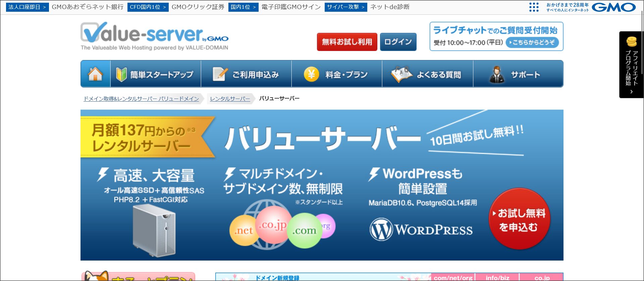Click ドメイン新規登録 banner text
Image resolution: width=644 pixels, height=281 pixels.
277,278
